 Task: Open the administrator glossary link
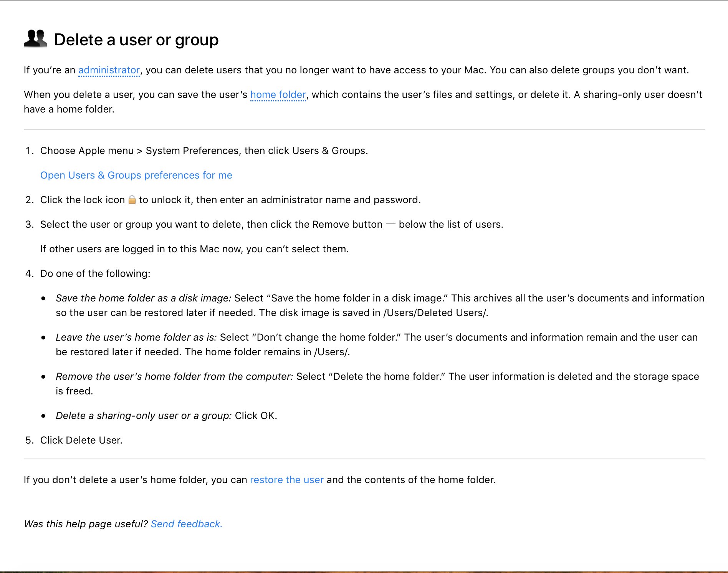(109, 70)
